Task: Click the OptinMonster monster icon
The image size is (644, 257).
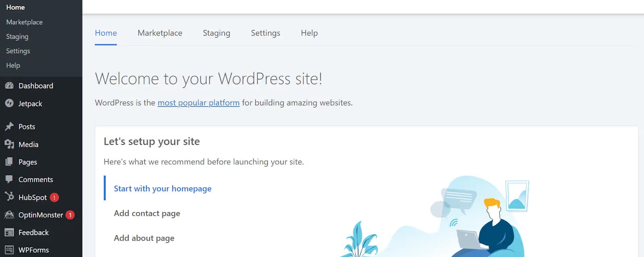Action: [9, 215]
